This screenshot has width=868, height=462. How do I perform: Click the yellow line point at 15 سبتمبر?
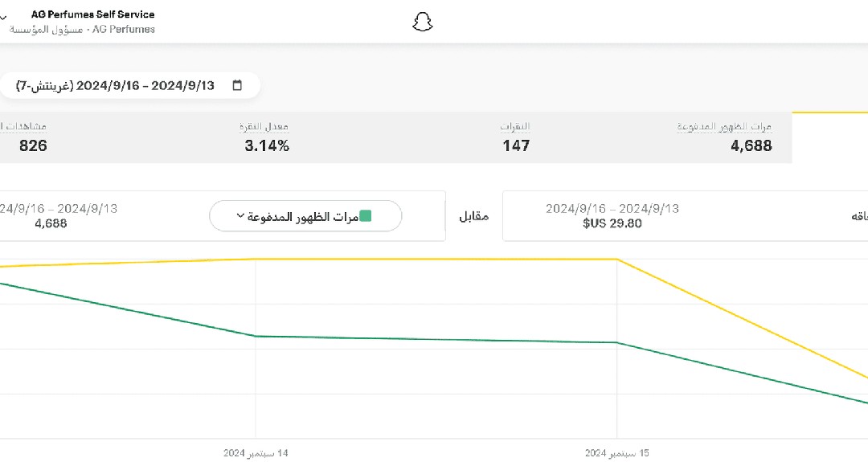click(617, 260)
